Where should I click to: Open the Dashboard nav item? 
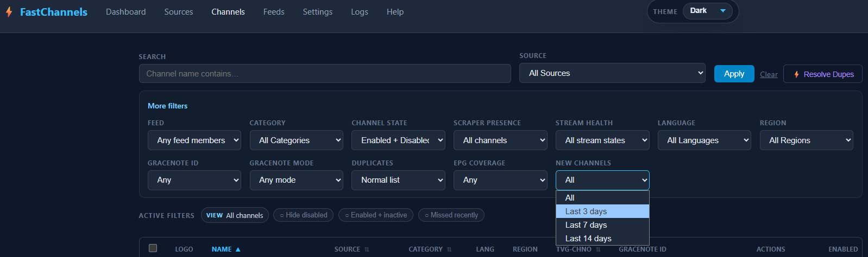125,12
